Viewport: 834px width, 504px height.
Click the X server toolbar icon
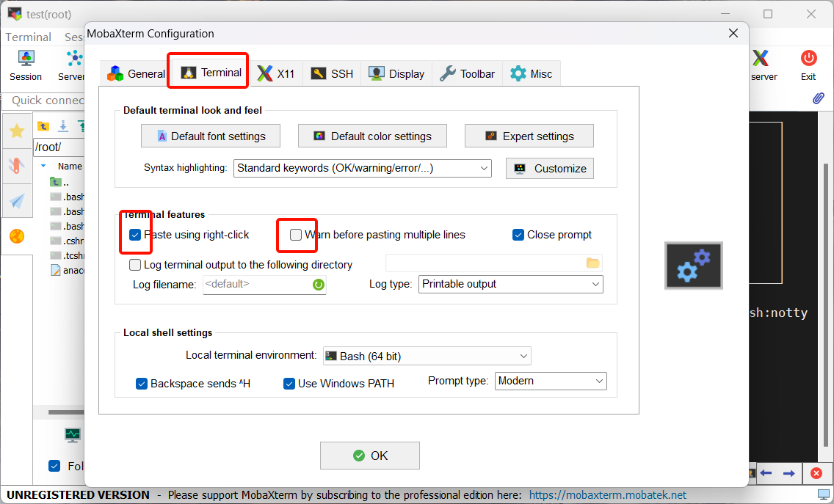(761, 65)
